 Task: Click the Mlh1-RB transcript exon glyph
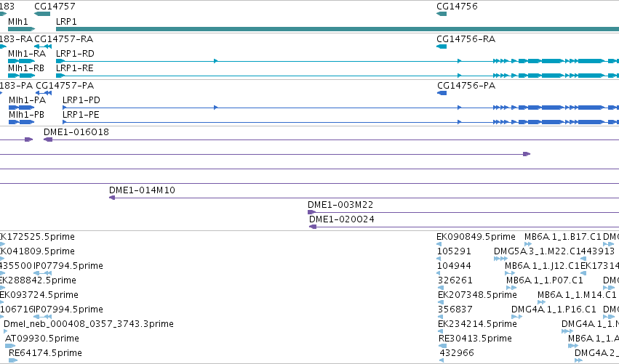(21, 76)
